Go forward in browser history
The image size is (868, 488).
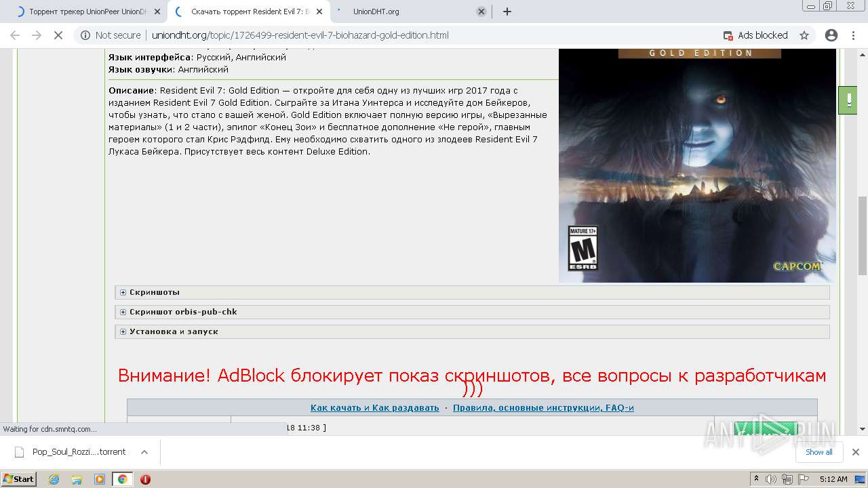click(x=37, y=35)
